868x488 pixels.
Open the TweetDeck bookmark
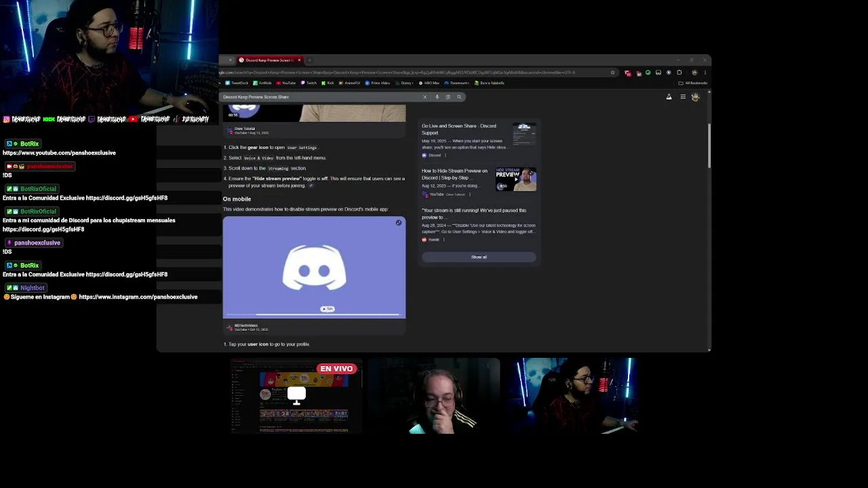tap(238, 83)
